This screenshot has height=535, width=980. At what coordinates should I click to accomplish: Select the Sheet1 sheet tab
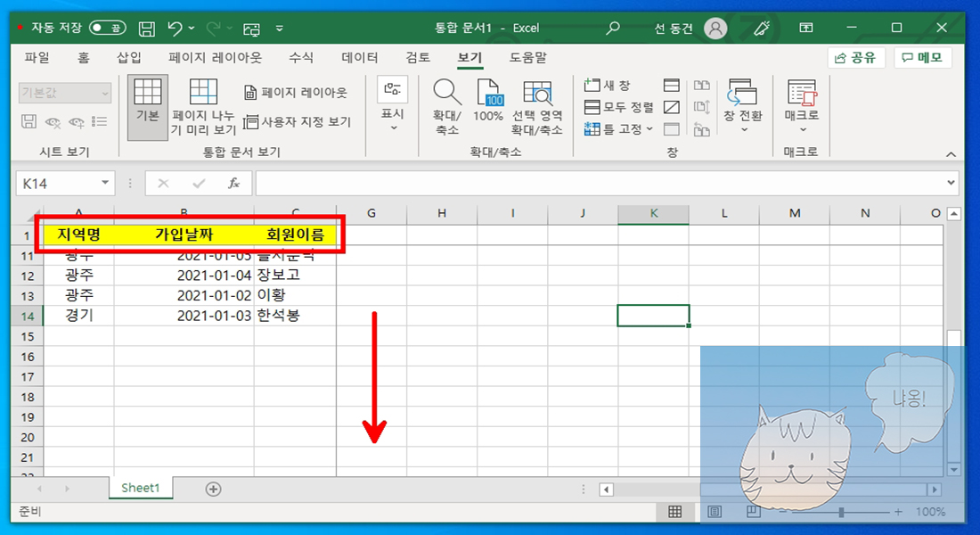pos(141,488)
